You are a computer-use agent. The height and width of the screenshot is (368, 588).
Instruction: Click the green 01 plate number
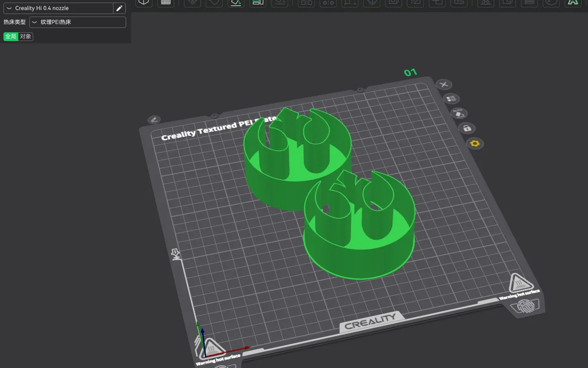410,72
